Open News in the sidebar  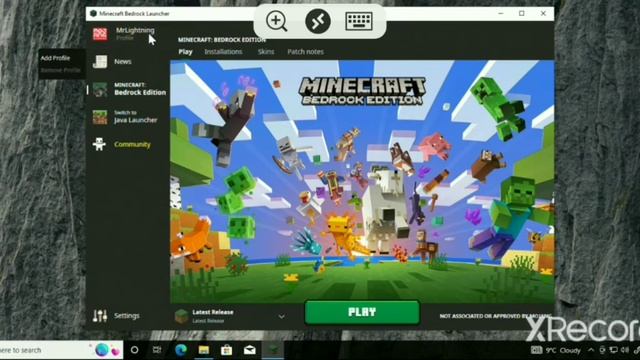(122, 62)
